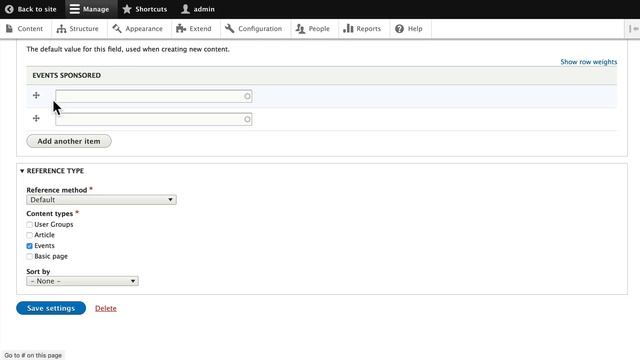Click the Configuration wrench icon

(x=230, y=29)
